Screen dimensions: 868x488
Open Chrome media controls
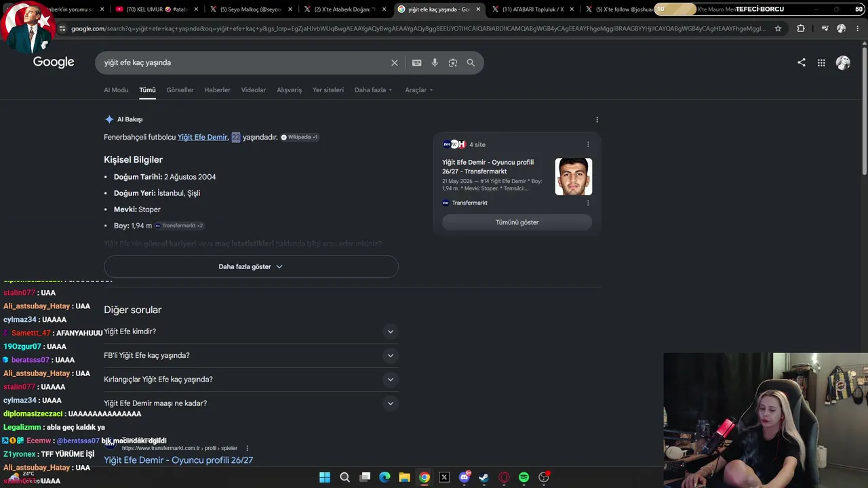tap(825, 28)
